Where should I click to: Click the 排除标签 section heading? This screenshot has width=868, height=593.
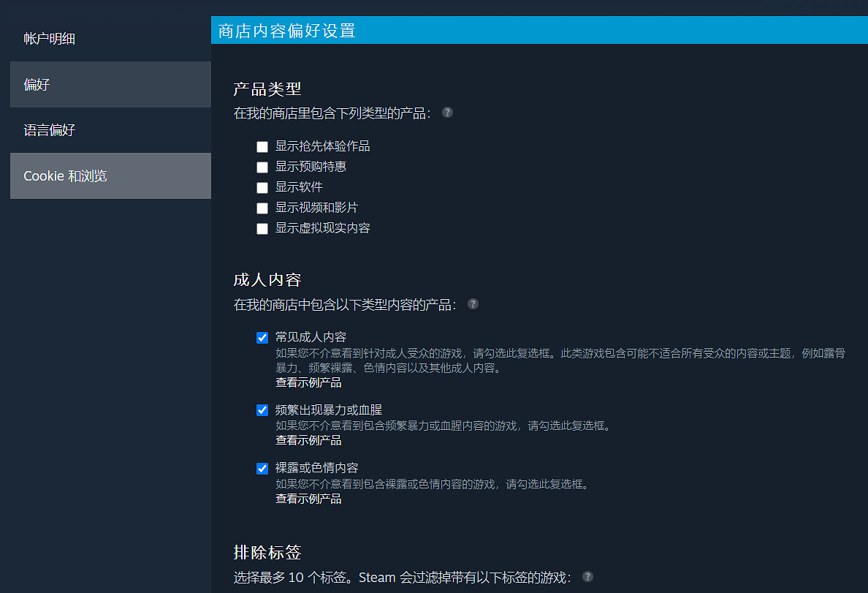pyautogui.click(x=267, y=552)
